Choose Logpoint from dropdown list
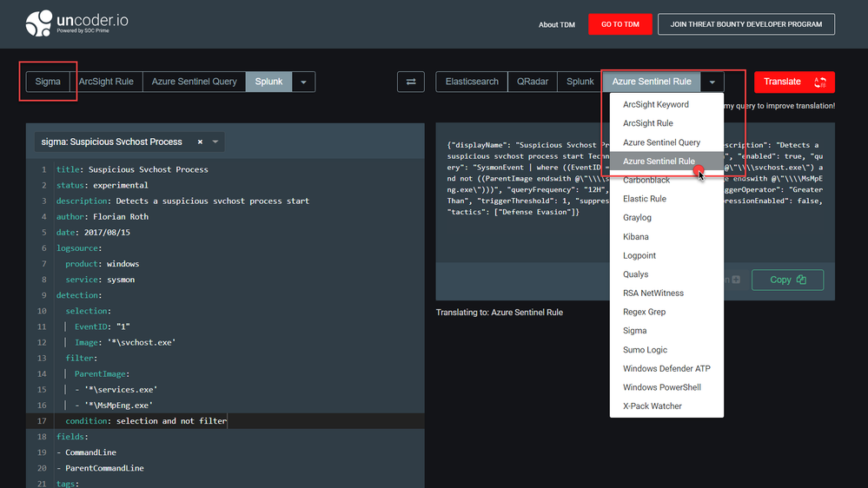The height and width of the screenshot is (488, 868). pos(666,255)
